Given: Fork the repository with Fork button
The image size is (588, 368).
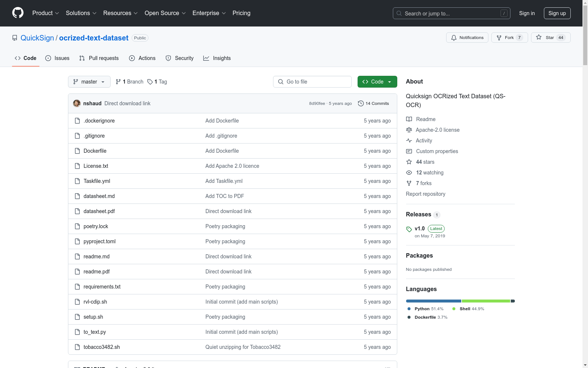Looking at the screenshot, I should pyautogui.click(x=509, y=38).
